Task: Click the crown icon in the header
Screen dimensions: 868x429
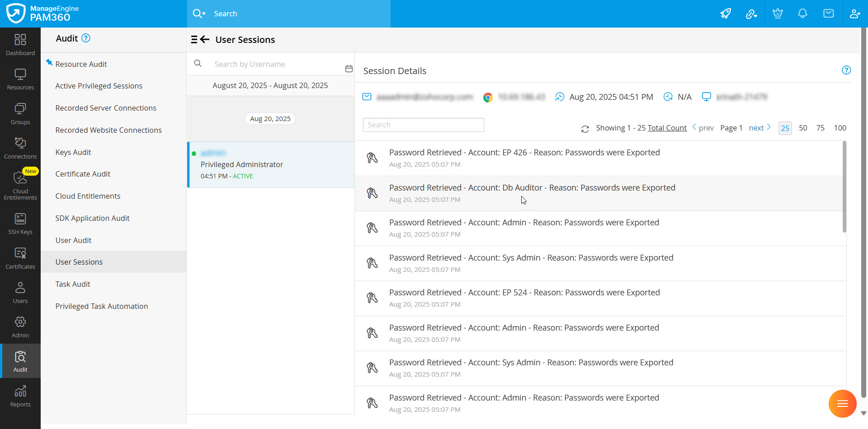Action: (x=778, y=14)
